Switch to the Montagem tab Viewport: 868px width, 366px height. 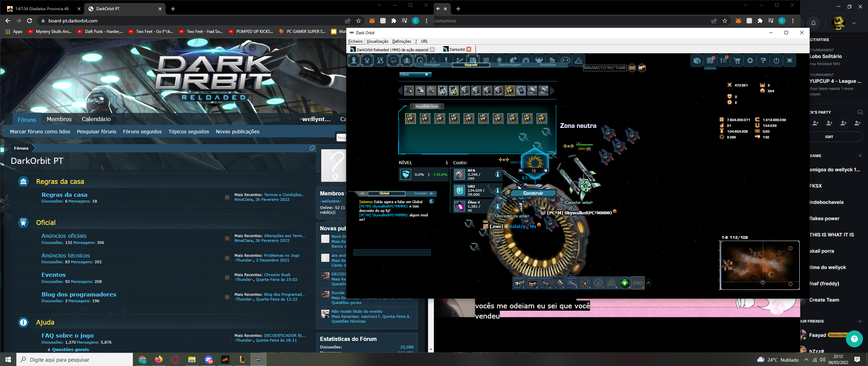(x=432, y=65)
